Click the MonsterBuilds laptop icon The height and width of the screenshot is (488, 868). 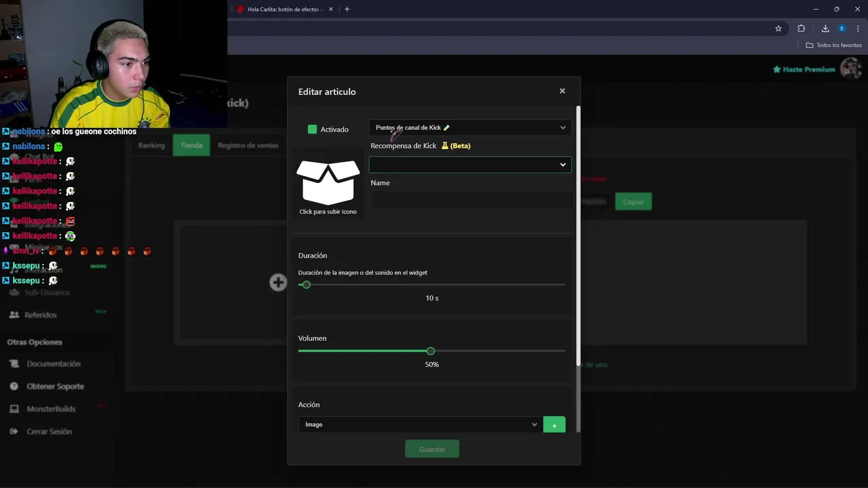(x=14, y=409)
